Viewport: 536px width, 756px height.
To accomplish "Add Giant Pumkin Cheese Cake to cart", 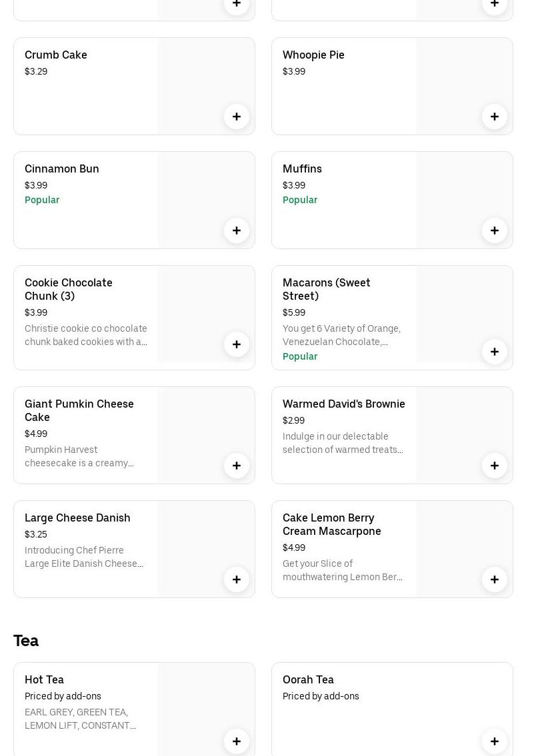I will point(237,466).
